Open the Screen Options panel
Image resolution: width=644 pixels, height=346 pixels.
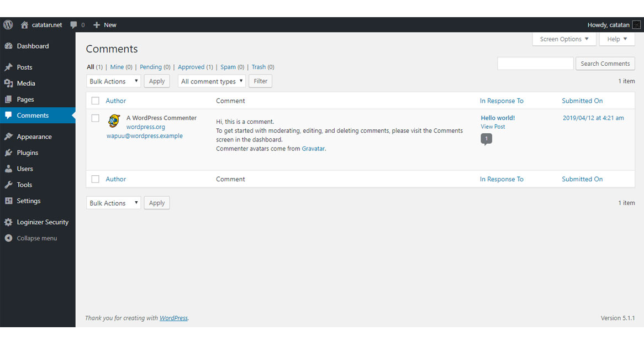coord(564,39)
